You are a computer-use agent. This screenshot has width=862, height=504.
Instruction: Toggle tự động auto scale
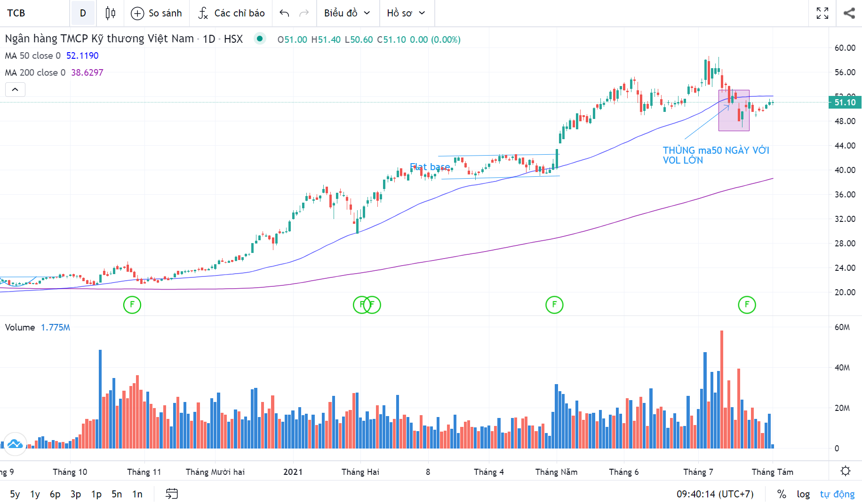point(837,494)
